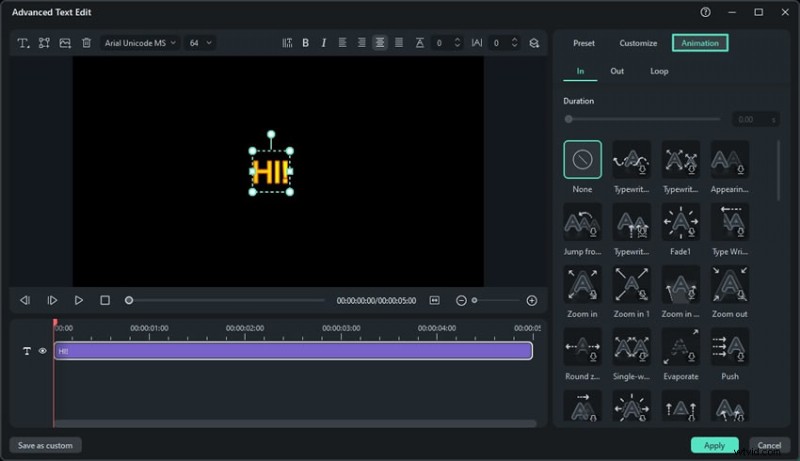Toggle italic text formatting
This screenshot has height=461, width=800.
[322, 43]
